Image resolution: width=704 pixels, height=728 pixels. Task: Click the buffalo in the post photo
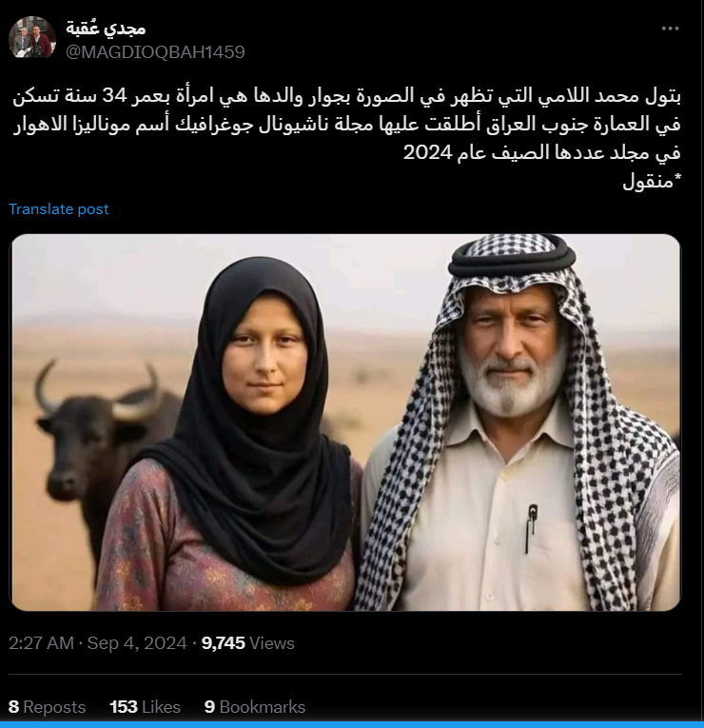(x=93, y=445)
